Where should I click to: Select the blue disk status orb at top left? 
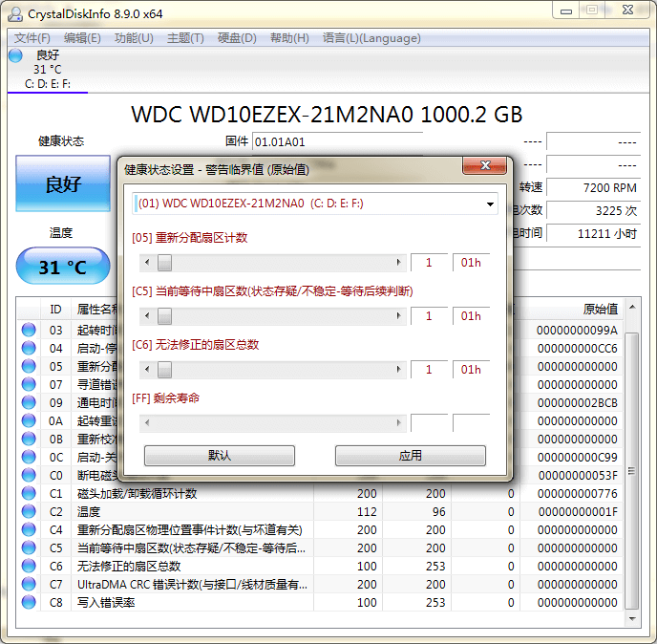(x=15, y=55)
